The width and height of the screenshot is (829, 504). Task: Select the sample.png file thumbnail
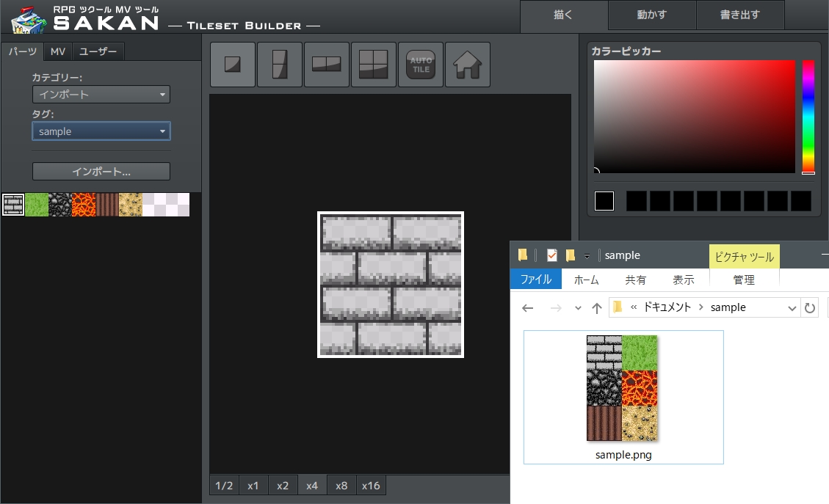coord(623,389)
